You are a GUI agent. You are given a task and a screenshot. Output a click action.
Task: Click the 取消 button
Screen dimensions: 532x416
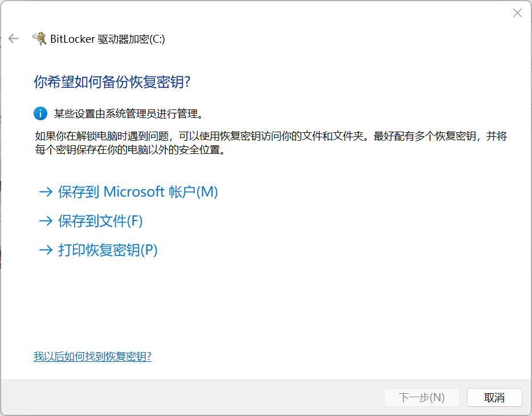[x=494, y=397]
